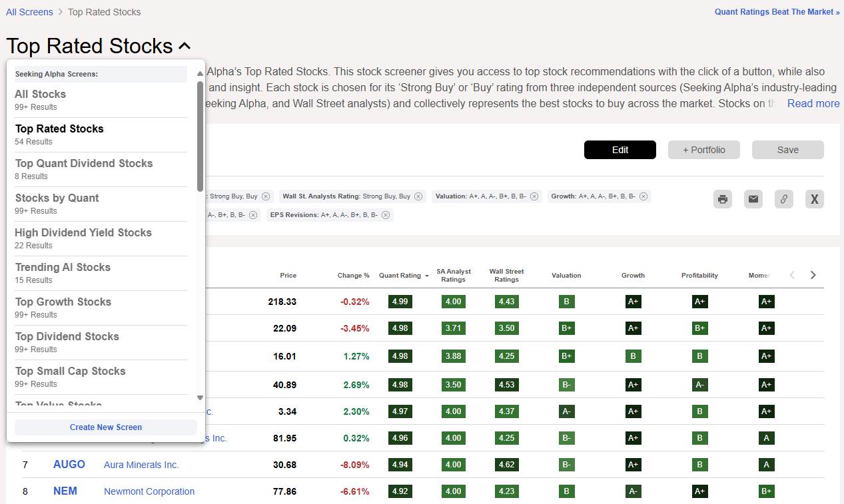Copy screen link with chain icon
This screenshot has height=504, width=844.
[784, 199]
